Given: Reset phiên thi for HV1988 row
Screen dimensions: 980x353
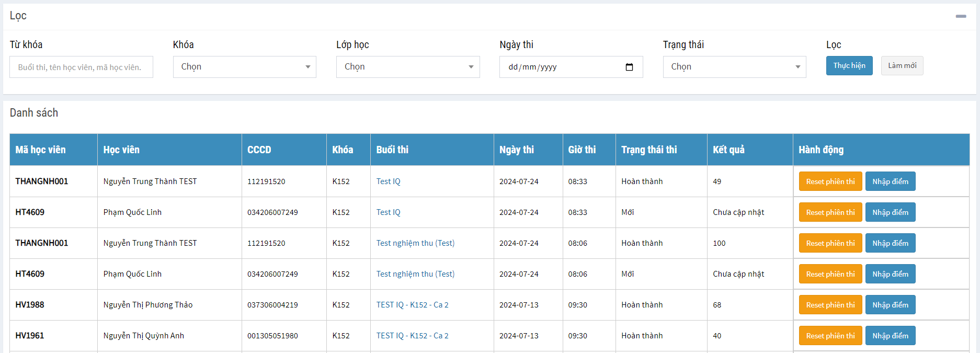Looking at the screenshot, I should [x=830, y=305].
